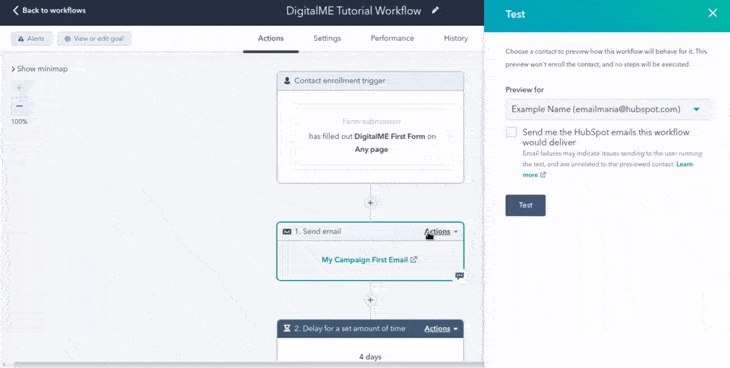Click the 100% zoom level label
The height and width of the screenshot is (368, 730).
click(x=19, y=122)
